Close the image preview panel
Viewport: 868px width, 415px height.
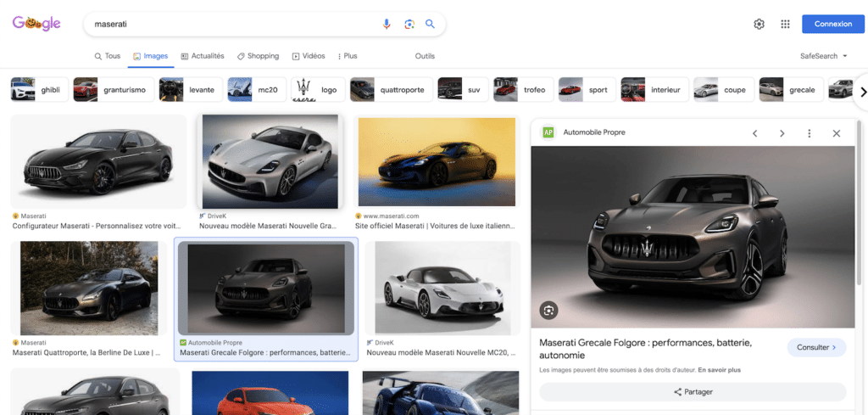[837, 133]
